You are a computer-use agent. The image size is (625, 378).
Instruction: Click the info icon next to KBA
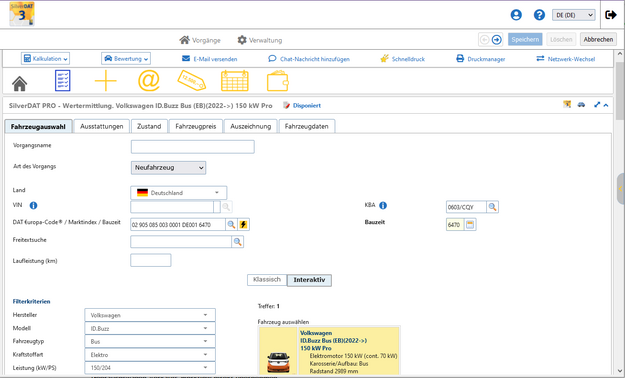click(383, 205)
